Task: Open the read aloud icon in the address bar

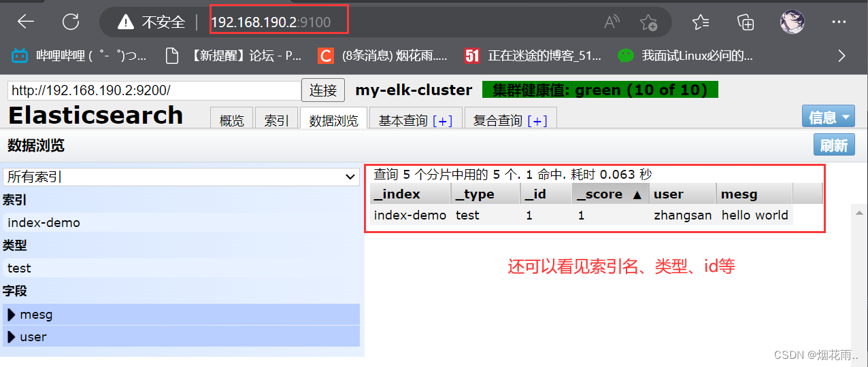Action: 612,22
